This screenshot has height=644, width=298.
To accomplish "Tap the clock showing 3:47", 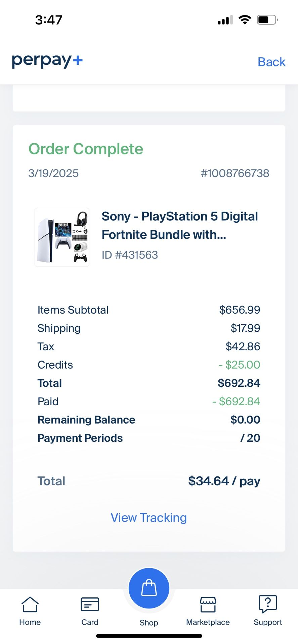I will [48, 19].
